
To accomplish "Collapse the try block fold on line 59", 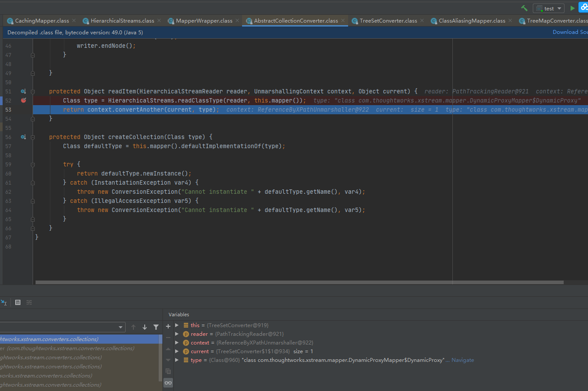I will [x=33, y=164].
